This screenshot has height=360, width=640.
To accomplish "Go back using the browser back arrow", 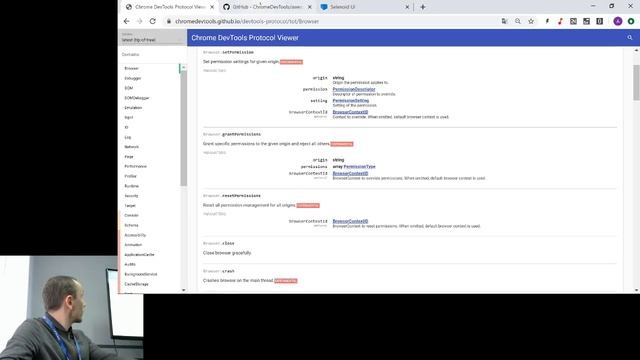I will (127, 21).
